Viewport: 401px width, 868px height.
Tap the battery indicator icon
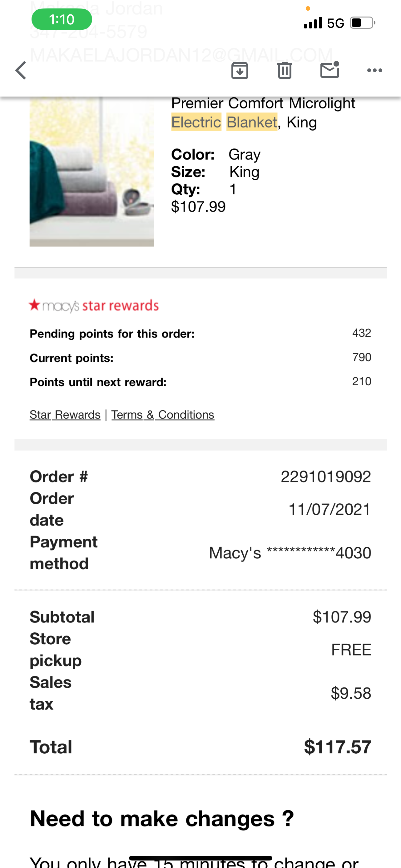[363, 23]
